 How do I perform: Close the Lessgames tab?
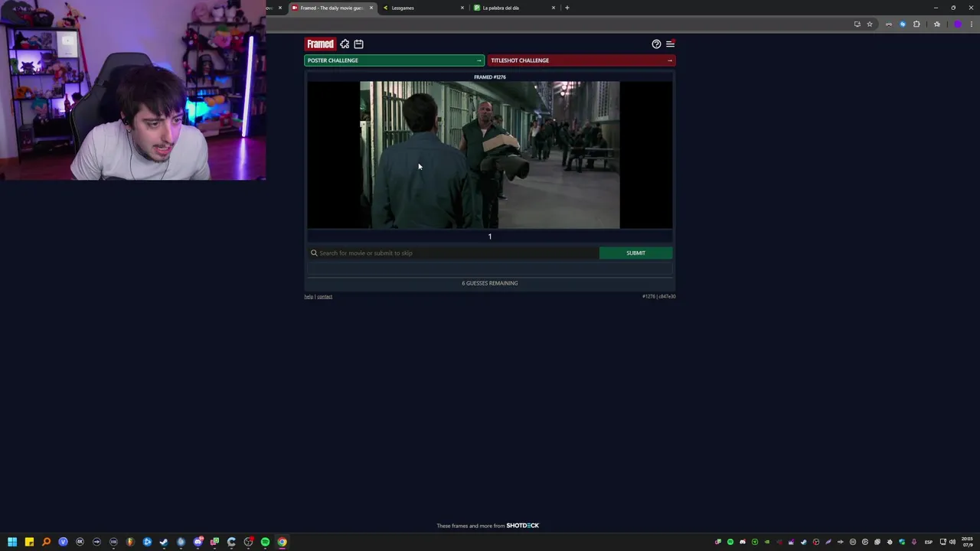[x=462, y=8]
